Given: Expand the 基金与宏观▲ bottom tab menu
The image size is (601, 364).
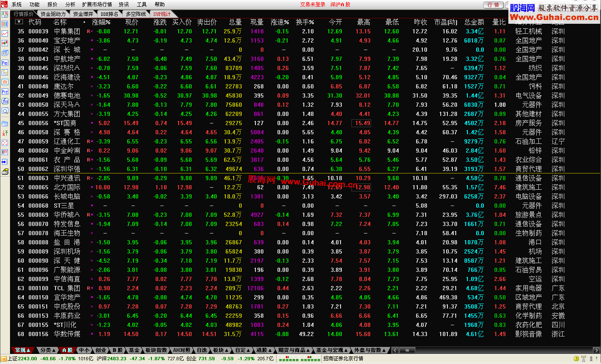Looking at the screenshot, I should (332, 350).
